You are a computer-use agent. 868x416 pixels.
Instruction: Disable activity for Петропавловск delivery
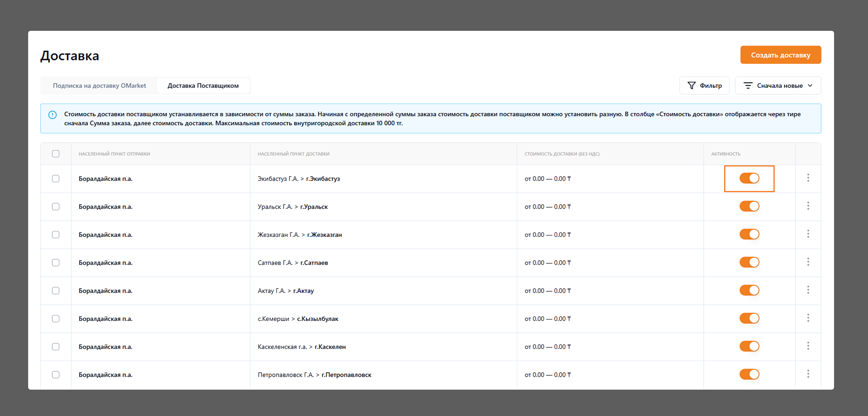tap(749, 374)
